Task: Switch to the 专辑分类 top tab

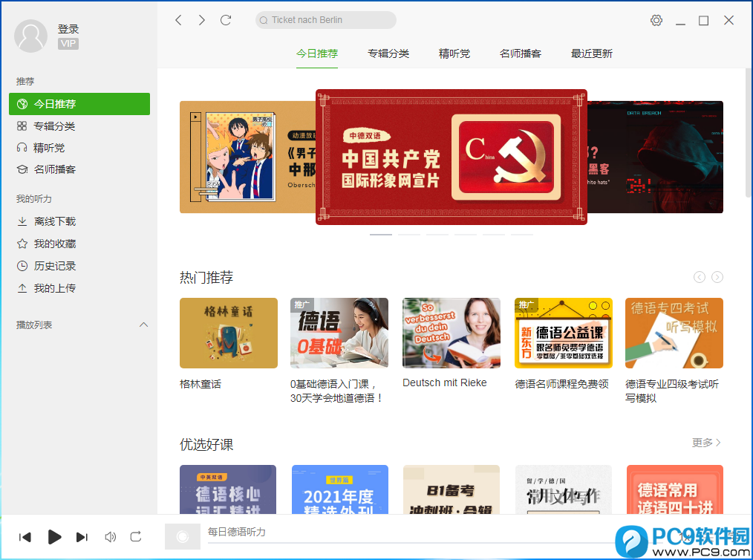Action: tap(388, 53)
